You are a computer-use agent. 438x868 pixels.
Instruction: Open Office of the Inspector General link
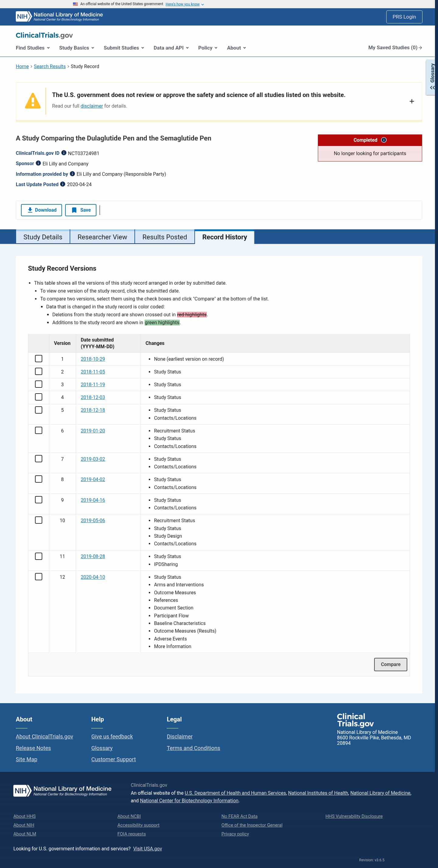(x=252, y=825)
